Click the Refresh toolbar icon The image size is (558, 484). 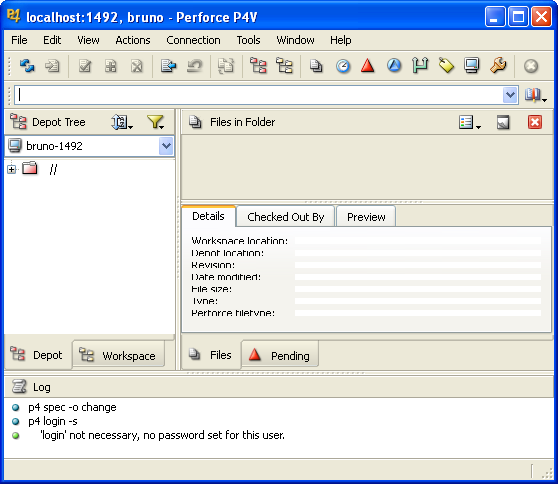point(27,66)
